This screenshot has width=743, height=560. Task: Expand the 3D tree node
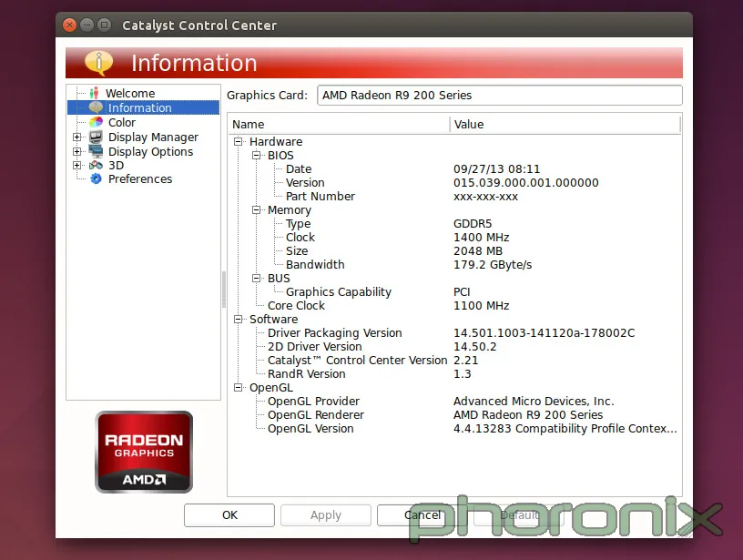(77, 166)
